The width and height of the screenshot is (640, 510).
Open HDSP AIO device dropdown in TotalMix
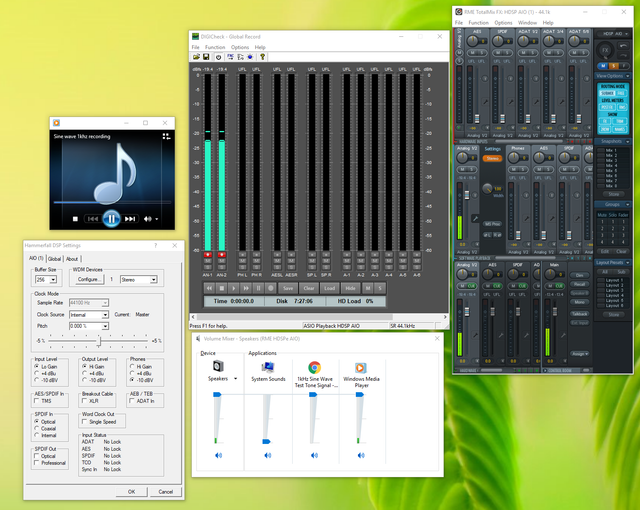pyautogui.click(x=613, y=33)
